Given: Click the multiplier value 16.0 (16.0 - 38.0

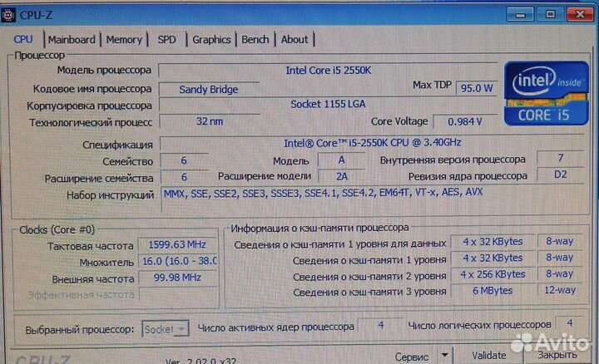Looking at the screenshot, I should click(178, 261).
